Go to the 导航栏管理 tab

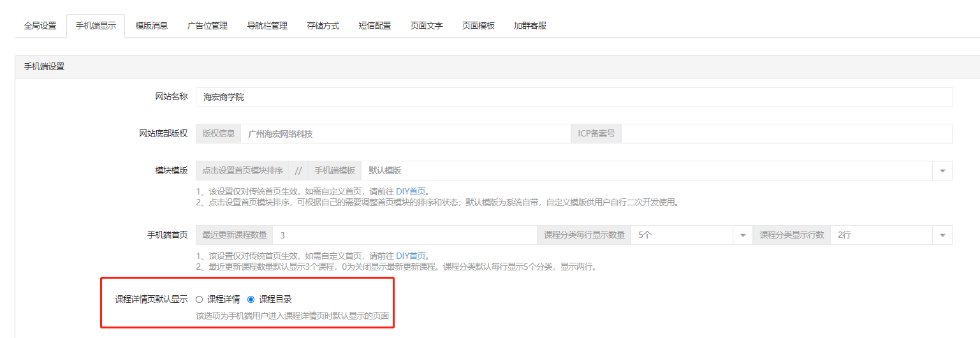click(267, 26)
